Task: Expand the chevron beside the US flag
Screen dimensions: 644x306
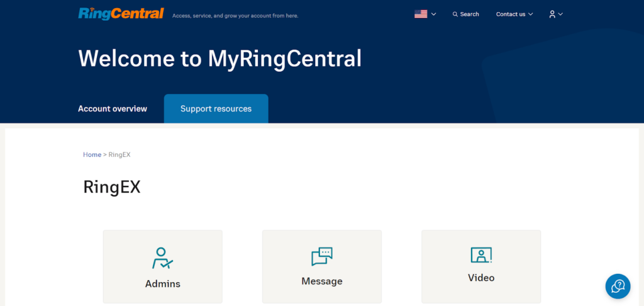Action: pyautogui.click(x=434, y=14)
